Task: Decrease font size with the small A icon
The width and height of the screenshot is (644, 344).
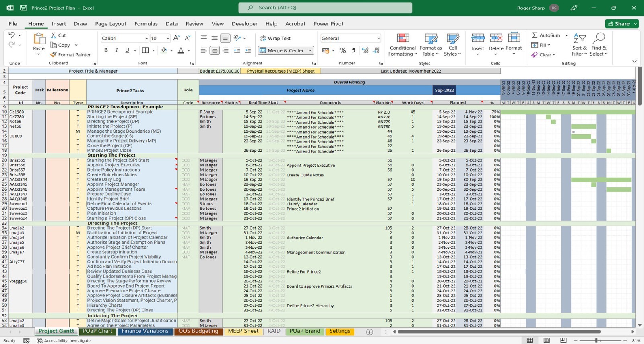Action: click(187, 38)
